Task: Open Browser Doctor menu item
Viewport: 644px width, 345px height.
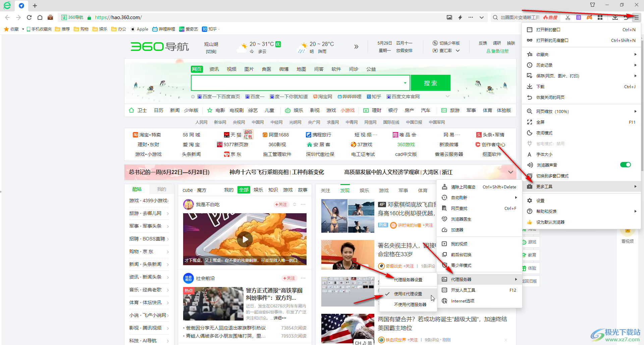Action: click(480, 219)
